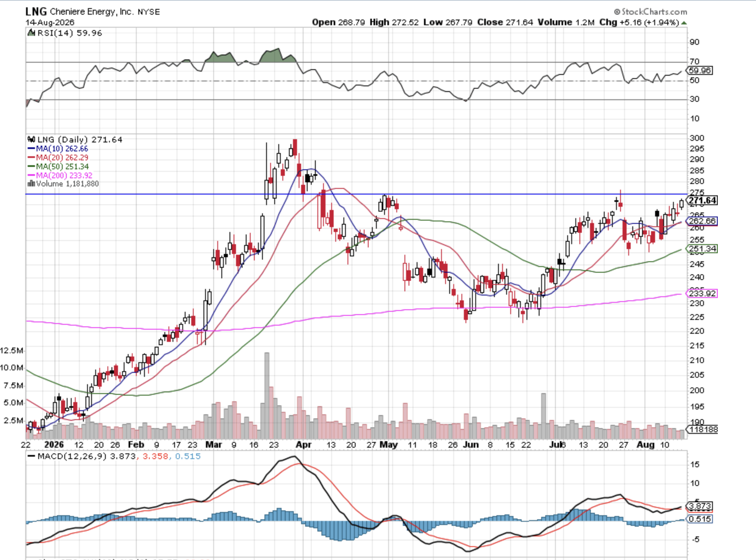
Task: Click the volume axis label "12.5M"
Action: pyautogui.click(x=11, y=350)
